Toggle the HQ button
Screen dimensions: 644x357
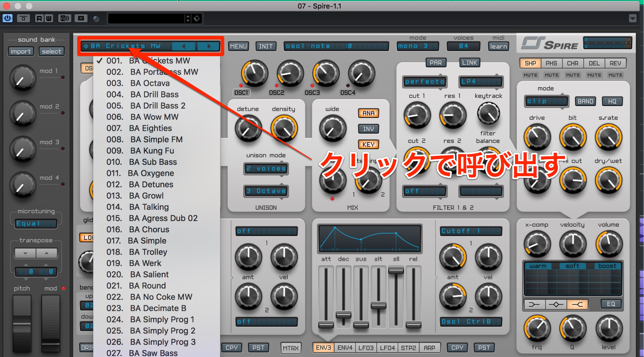612,101
